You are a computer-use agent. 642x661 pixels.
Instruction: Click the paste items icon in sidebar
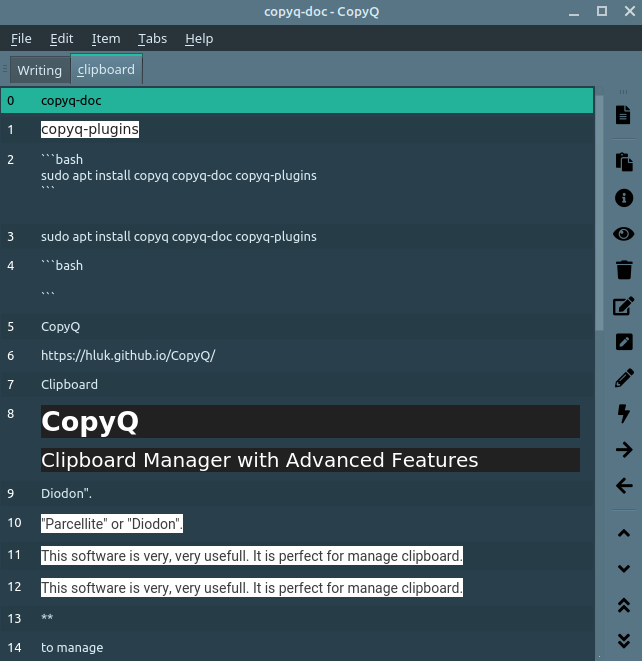point(624,162)
